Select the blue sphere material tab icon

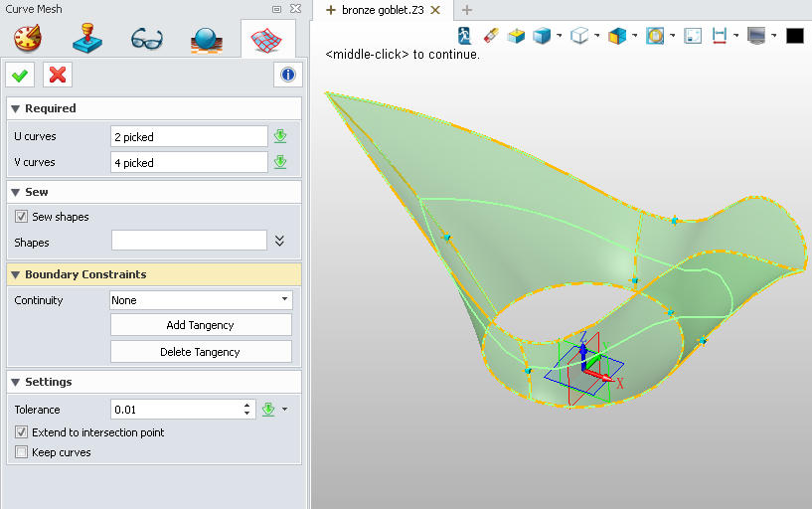206,41
